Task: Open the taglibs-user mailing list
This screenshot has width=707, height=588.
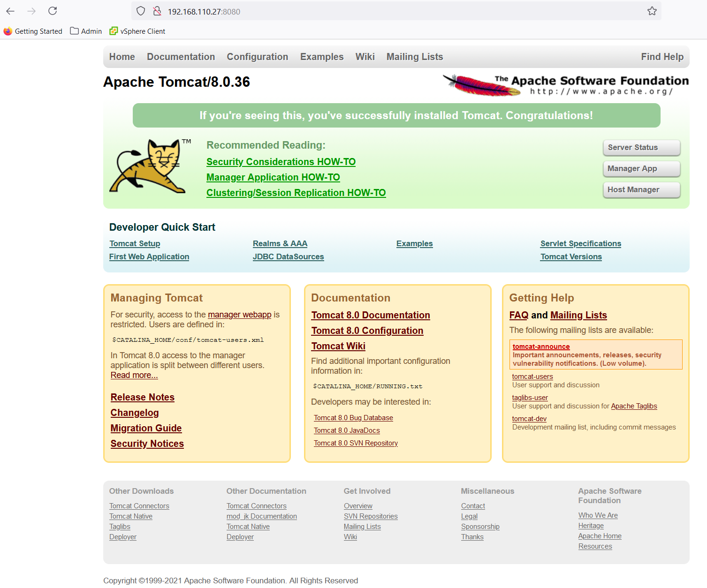Action: point(530,398)
